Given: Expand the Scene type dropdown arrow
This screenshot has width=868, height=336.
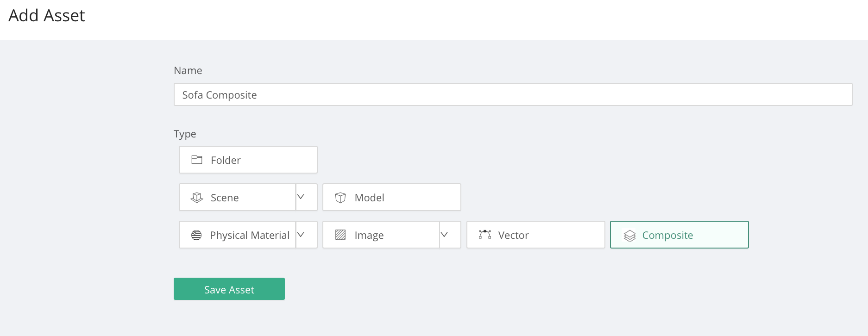Looking at the screenshot, I should pos(301,197).
